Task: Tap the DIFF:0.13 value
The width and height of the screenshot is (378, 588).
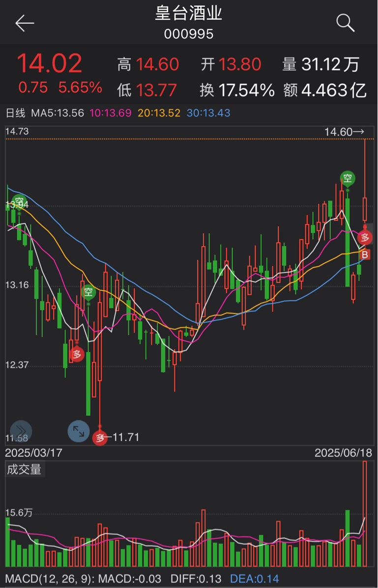Action: (x=196, y=579)
